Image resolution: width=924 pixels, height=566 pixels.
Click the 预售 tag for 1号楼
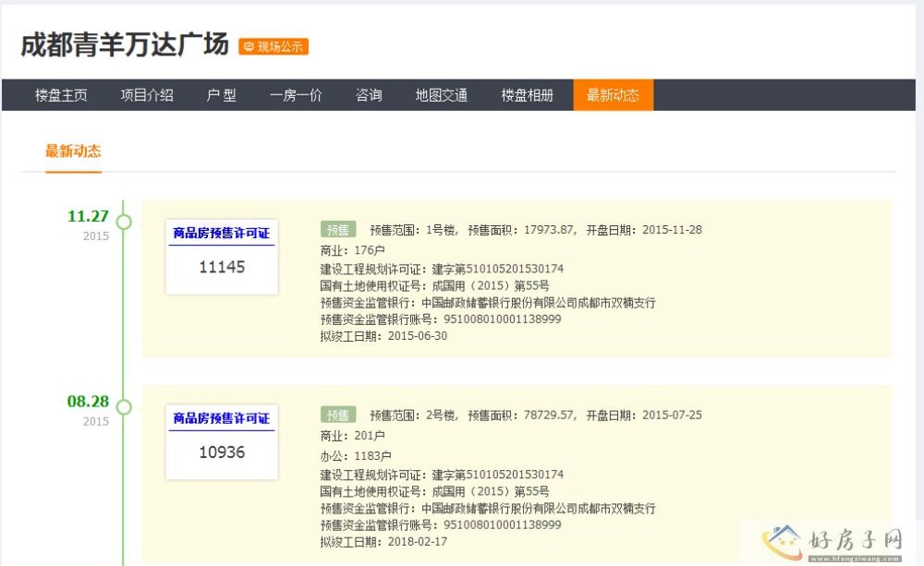338,230
